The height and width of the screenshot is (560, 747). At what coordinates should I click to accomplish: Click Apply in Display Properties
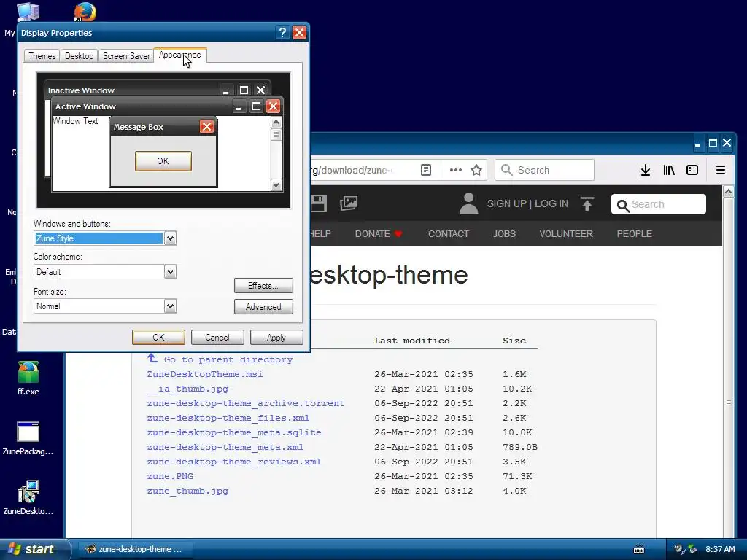[x=276, y=337]
